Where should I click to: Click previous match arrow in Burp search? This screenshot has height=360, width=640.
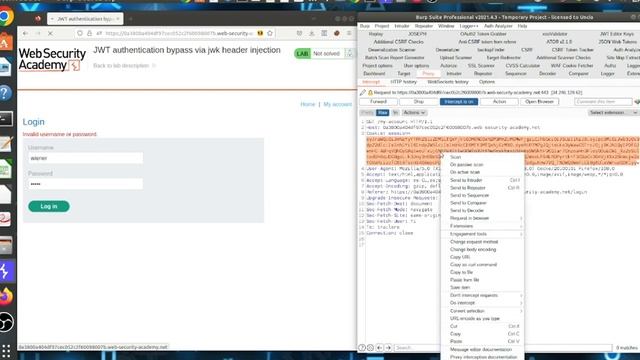click(380, 348)
